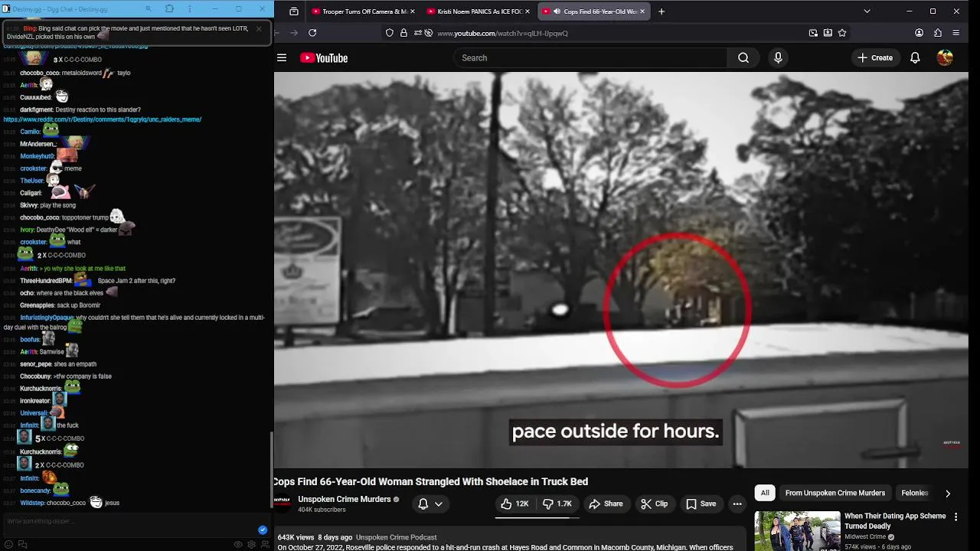
Task: Click username darkfigment in chat
Action: coord(37,110)
